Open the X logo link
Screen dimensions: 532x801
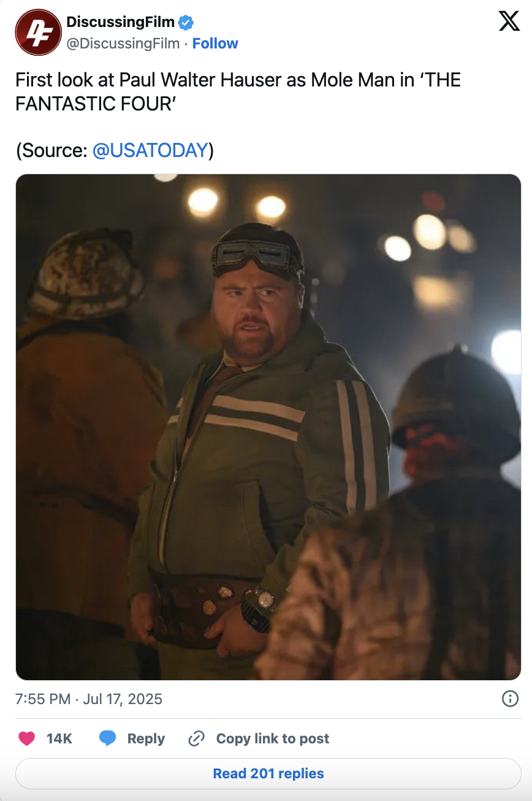509,21
